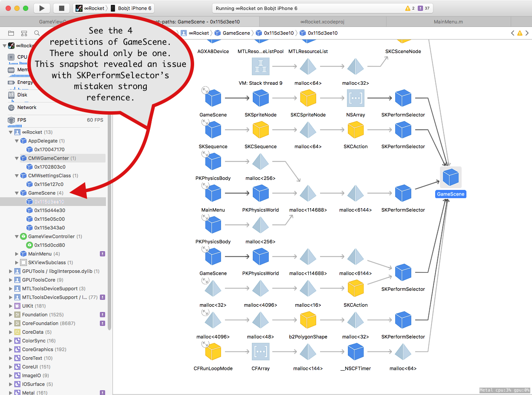Expand the Foundation (1525) group
This screenshot has height=395, width=532.
[11, 315]
